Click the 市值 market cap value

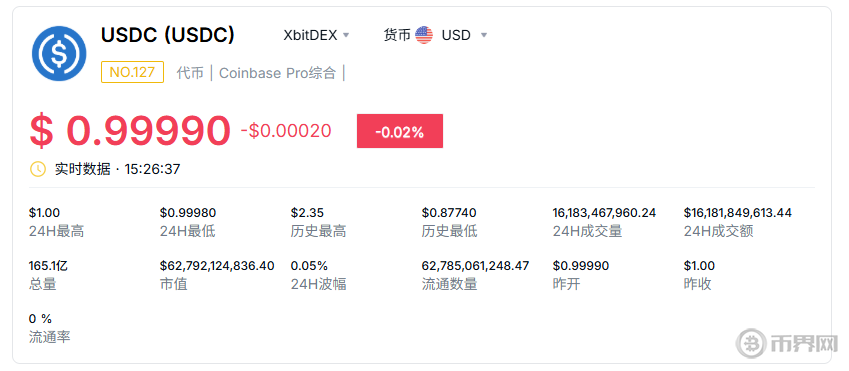point(217,266)
